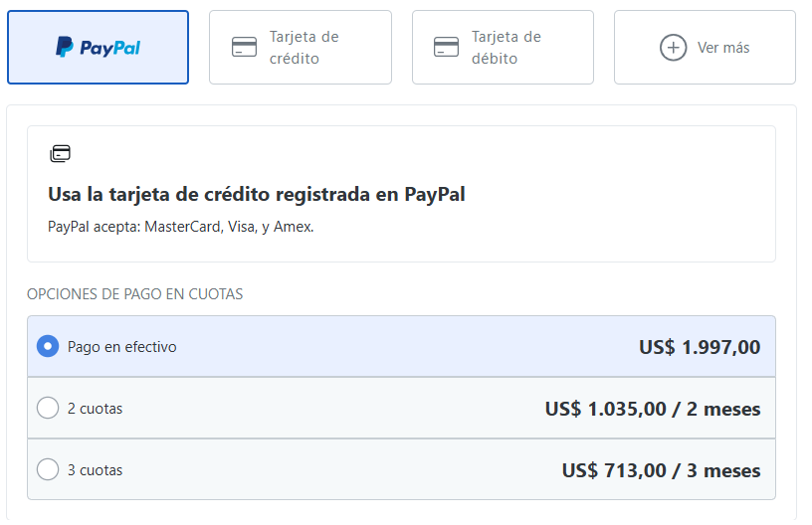Click the 3 cuotas option label

(x=95, y=469)
